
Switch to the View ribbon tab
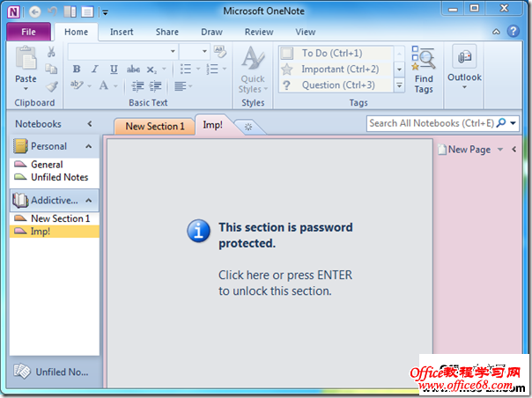tap(306, 32)
